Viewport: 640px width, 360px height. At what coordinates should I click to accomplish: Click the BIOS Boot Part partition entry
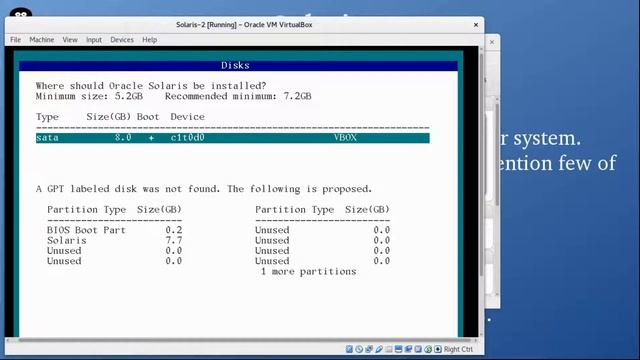pos(115,230)
